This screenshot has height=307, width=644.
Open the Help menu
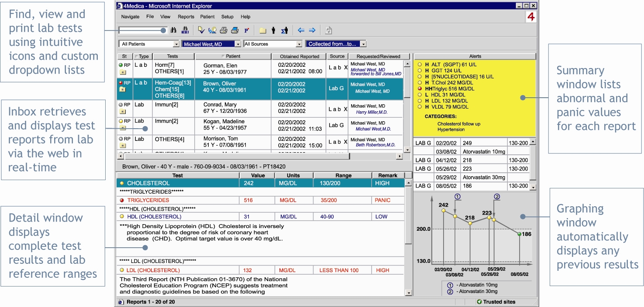[x=245, y=17]
